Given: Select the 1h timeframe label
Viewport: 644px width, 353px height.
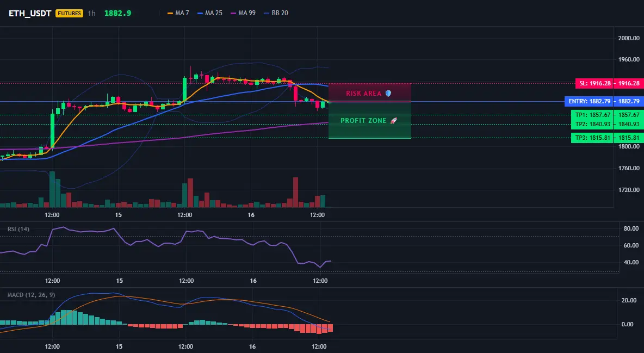Looking at the screenshot, I should [91, 13].
